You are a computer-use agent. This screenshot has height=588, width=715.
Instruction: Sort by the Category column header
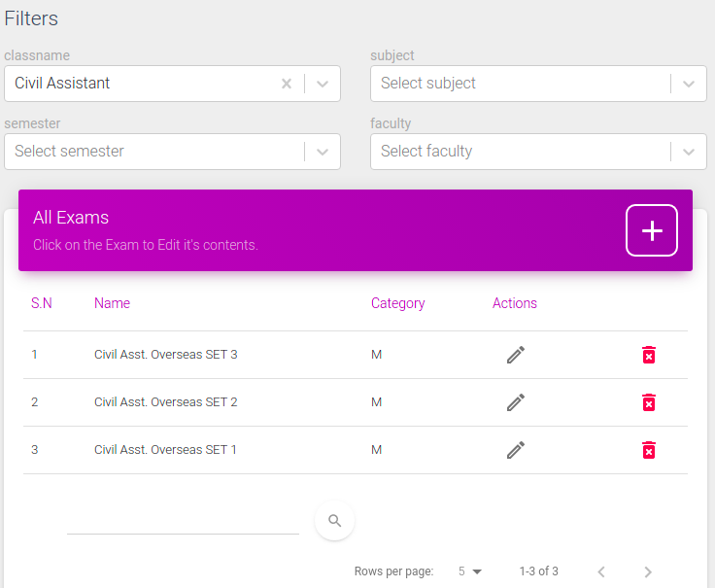[397, 303]
